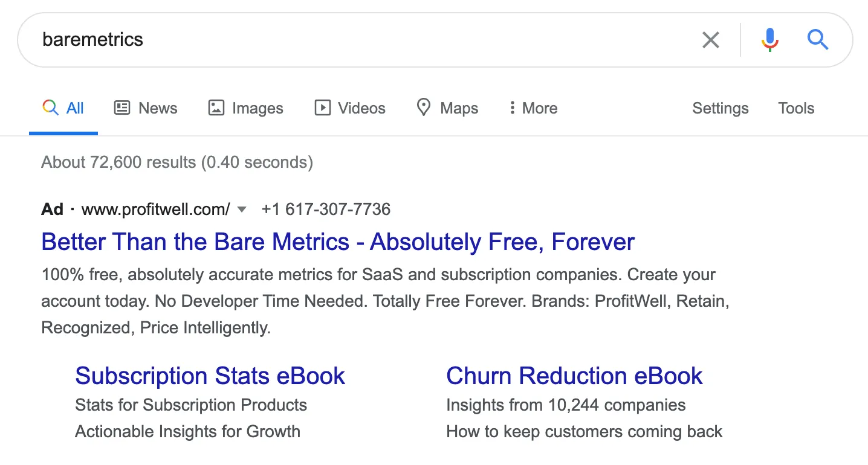This screenshot has height=465, width=868.
Task: Open the More search categories menu
Action: (533, 107)
